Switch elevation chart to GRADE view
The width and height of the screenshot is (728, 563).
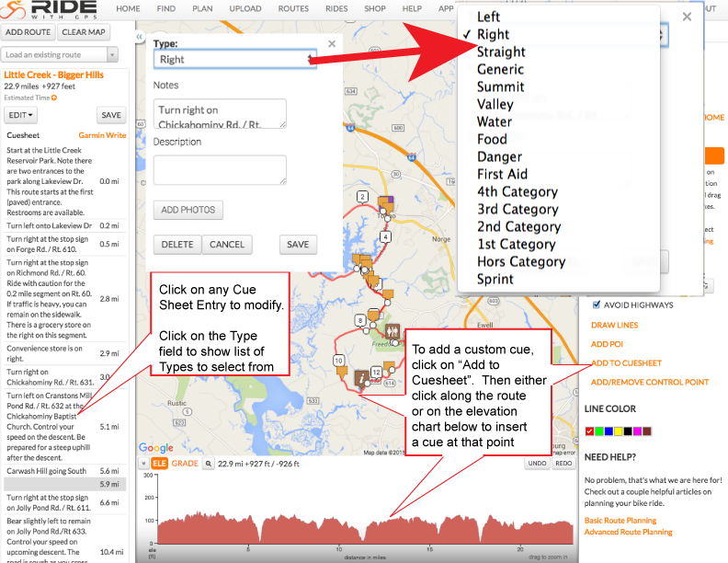click(185, 464)
